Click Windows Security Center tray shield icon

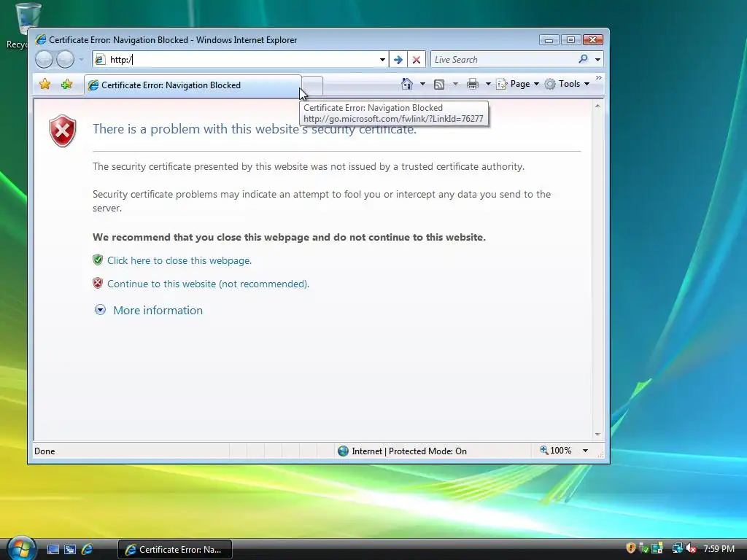coord(631,548)
